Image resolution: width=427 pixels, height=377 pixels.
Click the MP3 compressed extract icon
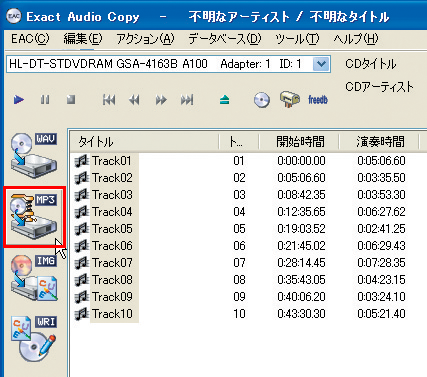click(x=34, y=217)
